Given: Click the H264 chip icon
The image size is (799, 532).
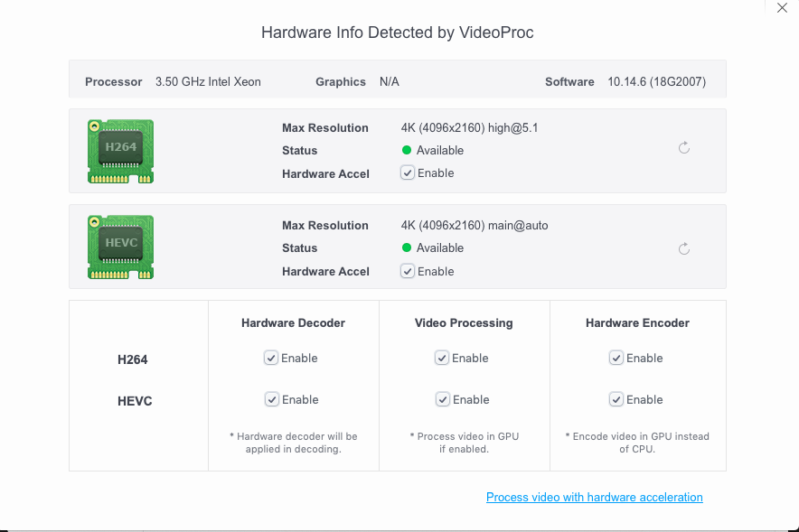Looking at the screenshot, I should coord(120,151).
